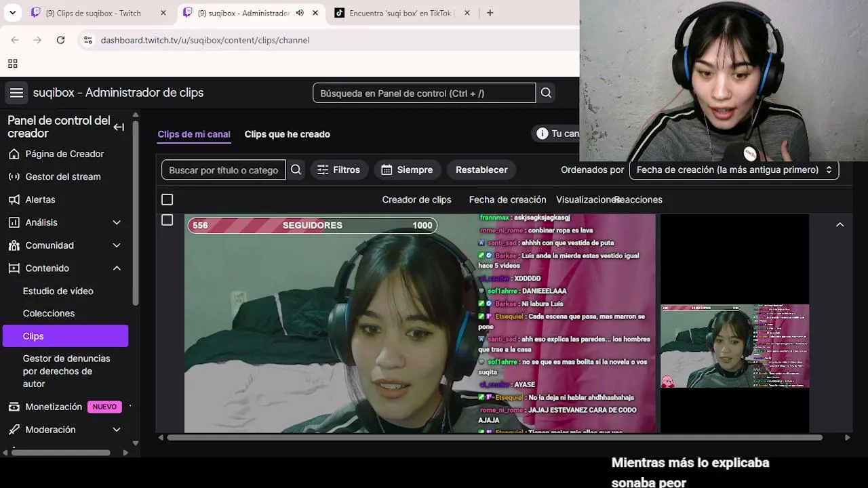Reload the Twitch dashboard page

60,40
